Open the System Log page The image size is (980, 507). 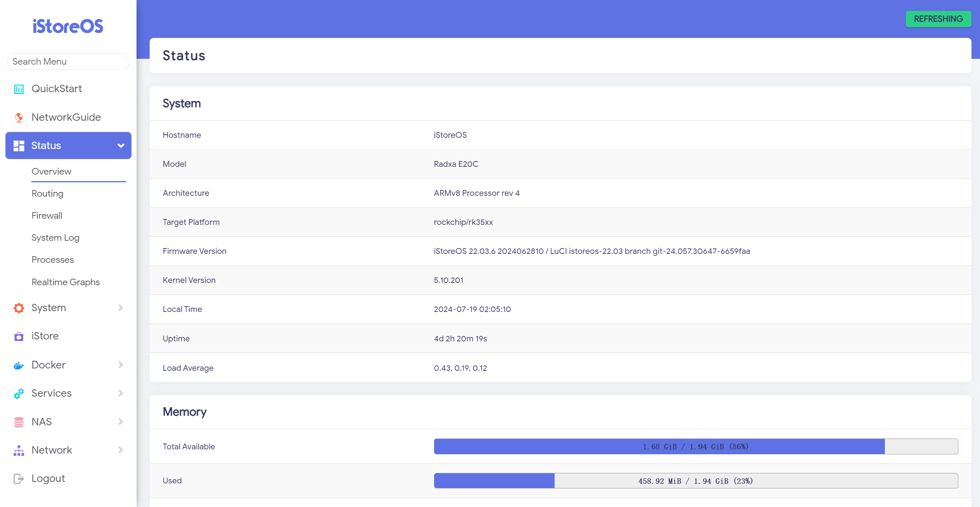55,238
